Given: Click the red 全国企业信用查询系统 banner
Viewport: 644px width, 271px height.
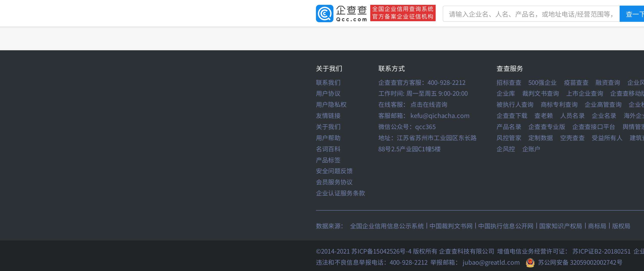Looking at the screenshot, I should [403, 13].
